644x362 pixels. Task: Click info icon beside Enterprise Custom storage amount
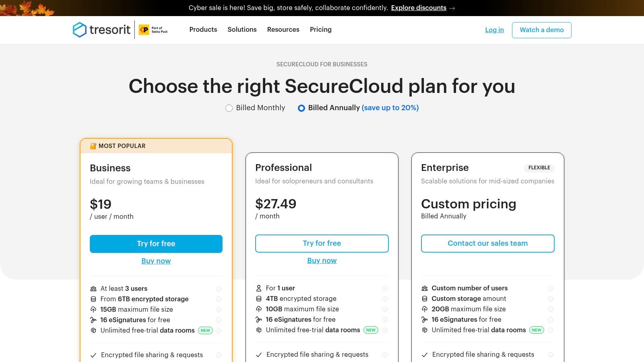(551, 299)
